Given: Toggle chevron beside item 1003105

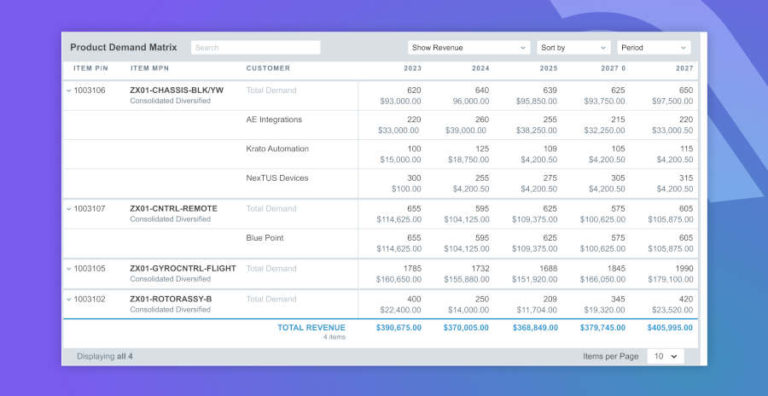Looking at the screenshot, I should (x=69, y=269).
